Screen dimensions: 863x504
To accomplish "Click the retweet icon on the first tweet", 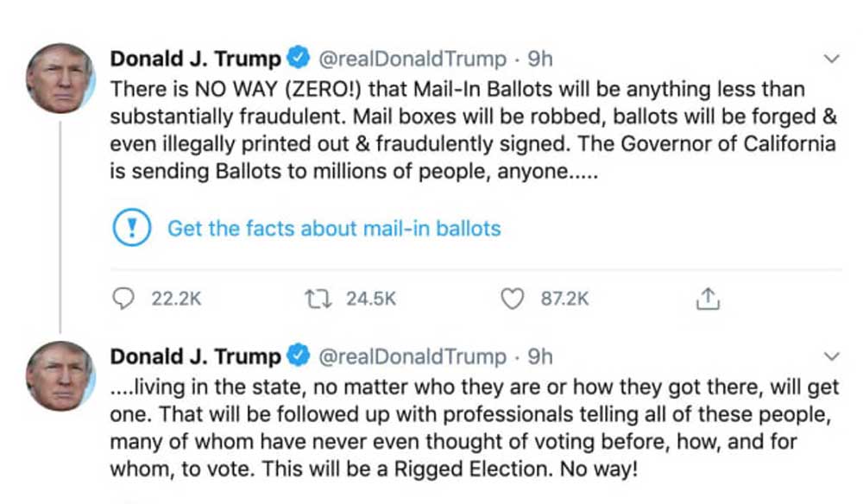I will tap(318, 299).
